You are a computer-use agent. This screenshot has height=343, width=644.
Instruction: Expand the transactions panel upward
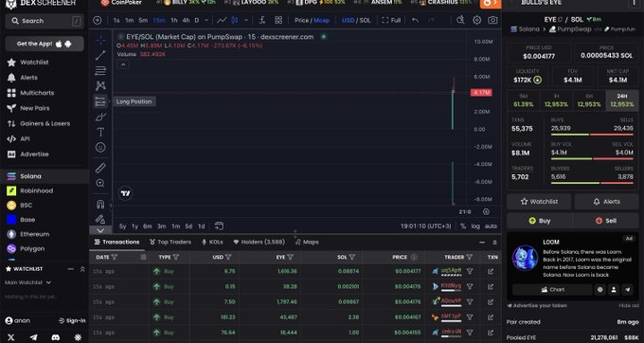[x=494, y=243]
